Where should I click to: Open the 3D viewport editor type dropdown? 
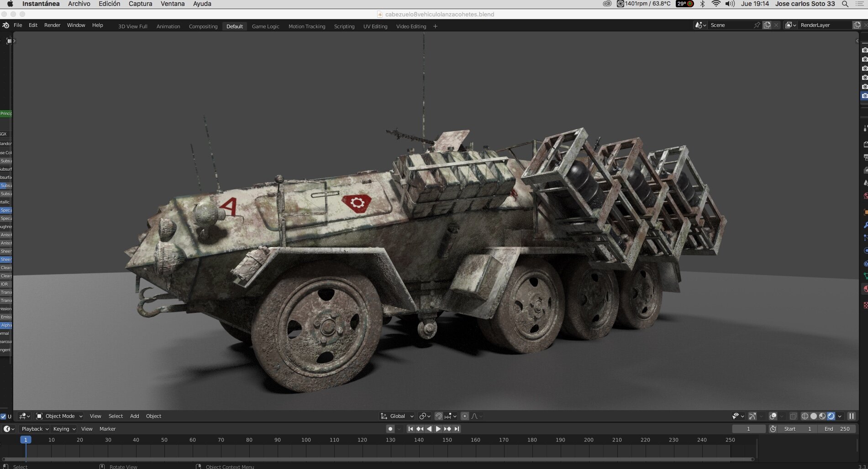24,416
